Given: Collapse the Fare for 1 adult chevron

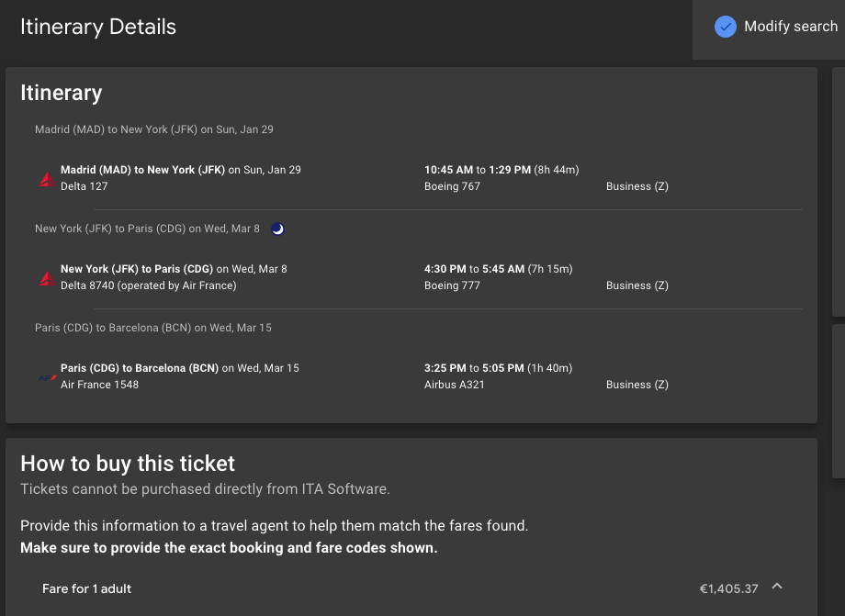Looking at the screenshot, I should (x=776, y=586).
